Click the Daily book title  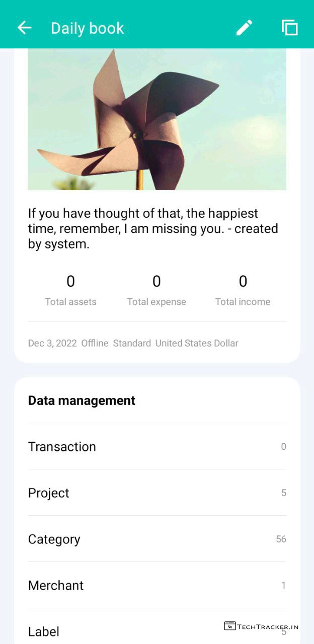pos(87,28)
